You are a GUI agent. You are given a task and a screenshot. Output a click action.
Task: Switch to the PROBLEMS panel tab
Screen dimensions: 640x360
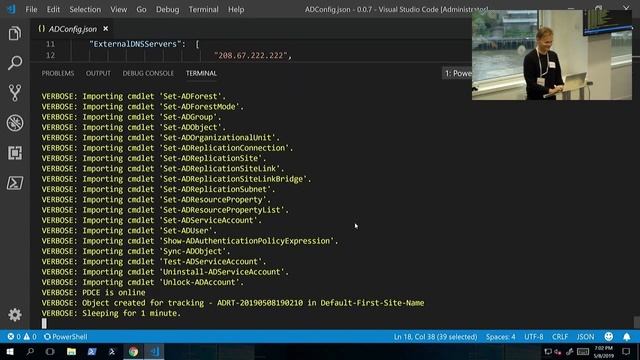(58, 73)
